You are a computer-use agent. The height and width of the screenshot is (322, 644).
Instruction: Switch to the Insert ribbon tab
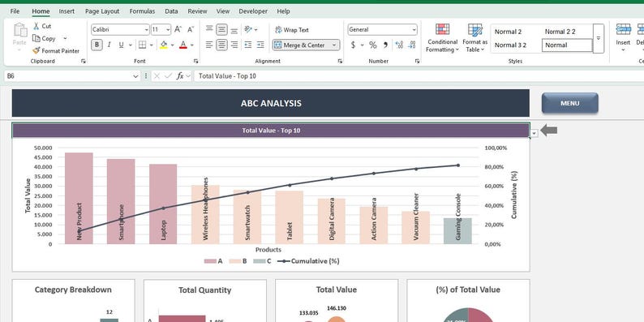coord(67,11)
